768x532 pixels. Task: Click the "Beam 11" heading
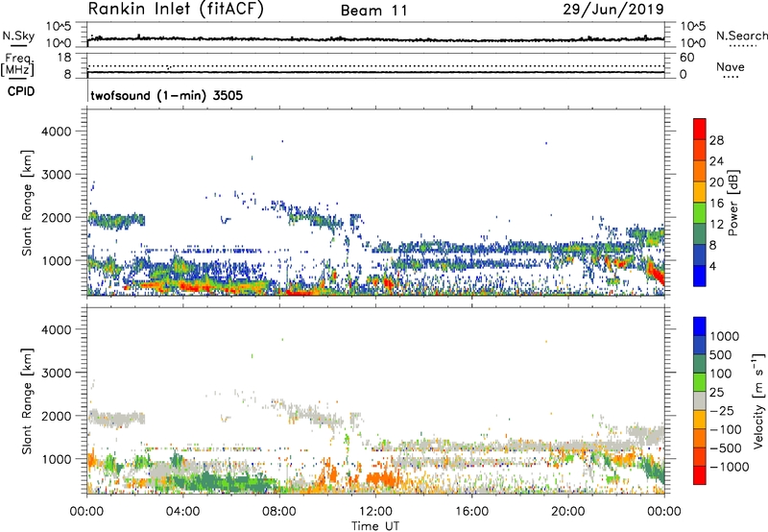[374, 11]
